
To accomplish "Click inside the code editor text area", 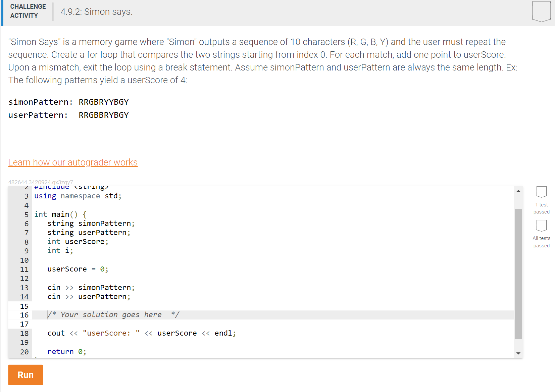I will 235,268.
